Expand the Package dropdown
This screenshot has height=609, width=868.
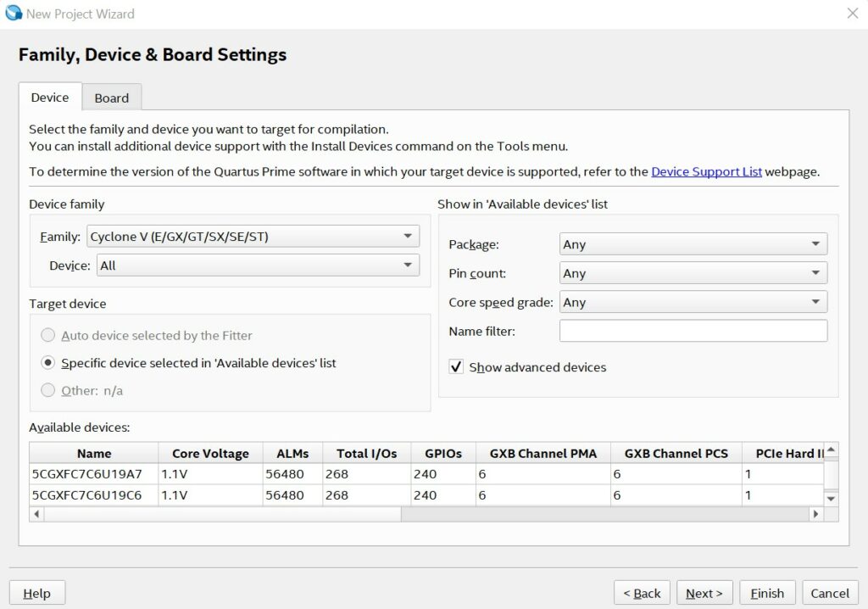click(x=693, y=244)
